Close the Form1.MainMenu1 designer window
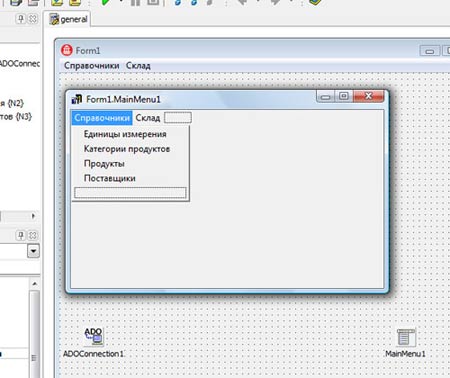This screenshot has width=450, height=378. tap(369, 96)
